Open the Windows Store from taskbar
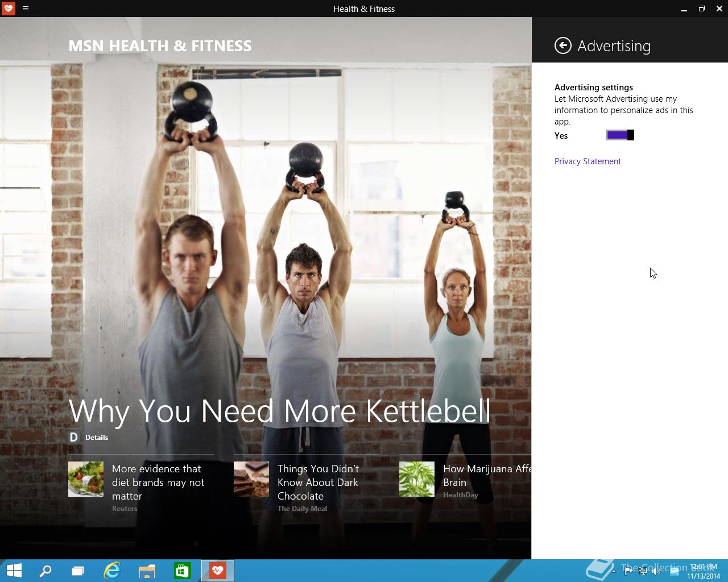The image size is (728, 582). [x=183, y=571]
